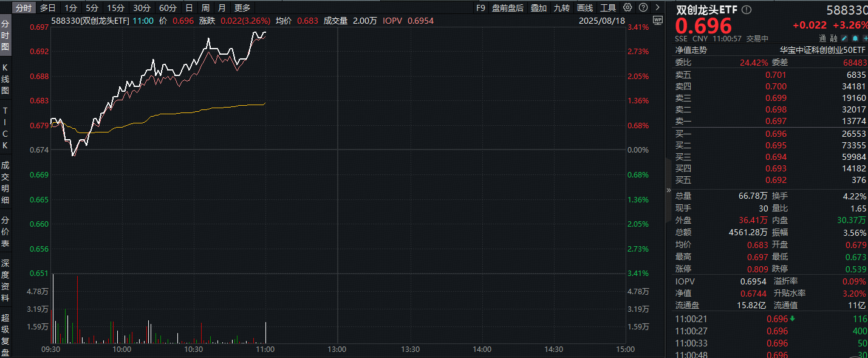Select the 多日 multi-day tab

coord(48,8)
